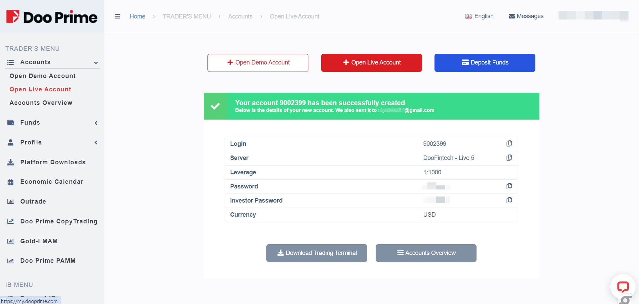Click Download Trading Terminal button
This screenshot has width=644, height=304.
tap(317, 253)
